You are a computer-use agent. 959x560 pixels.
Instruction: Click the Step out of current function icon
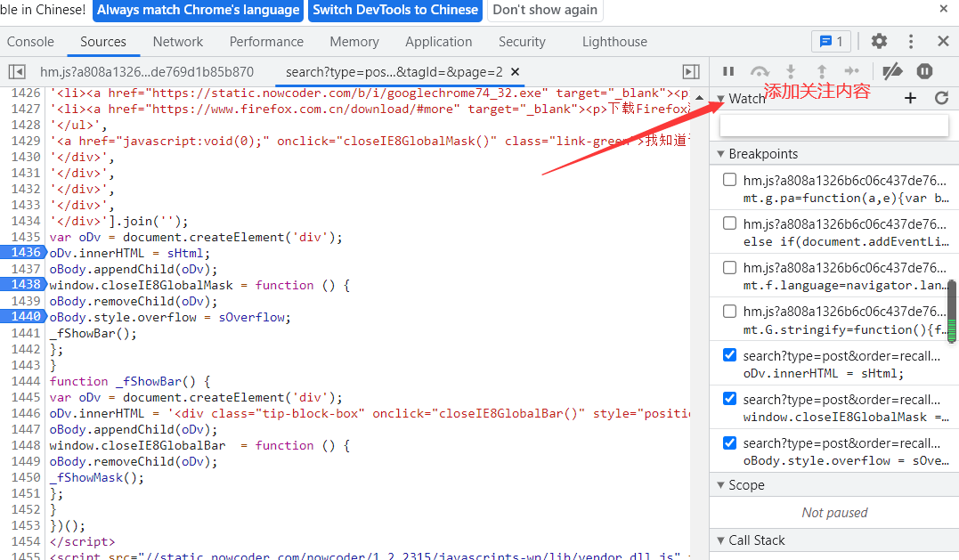pos(822,71)
